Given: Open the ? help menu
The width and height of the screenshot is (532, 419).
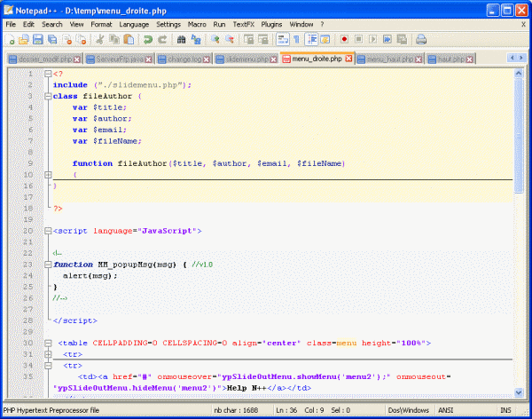Looking at the screenshot, I should (x=323, y=25).
